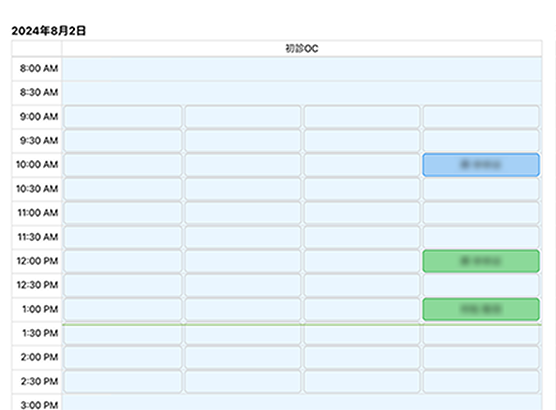Select the third-column slot at 10:00 AM
Screen dimensions: 556x410
click(x=362, y=165)
